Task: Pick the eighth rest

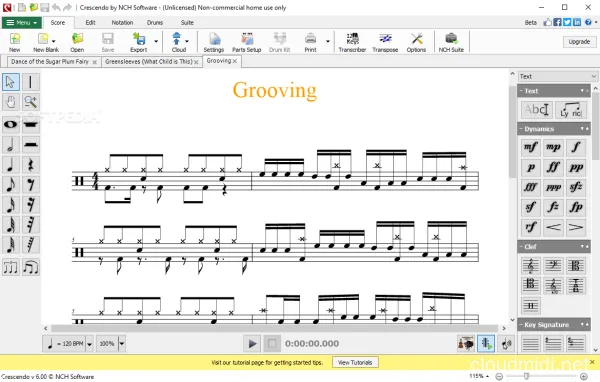Action: coord(31,184)
